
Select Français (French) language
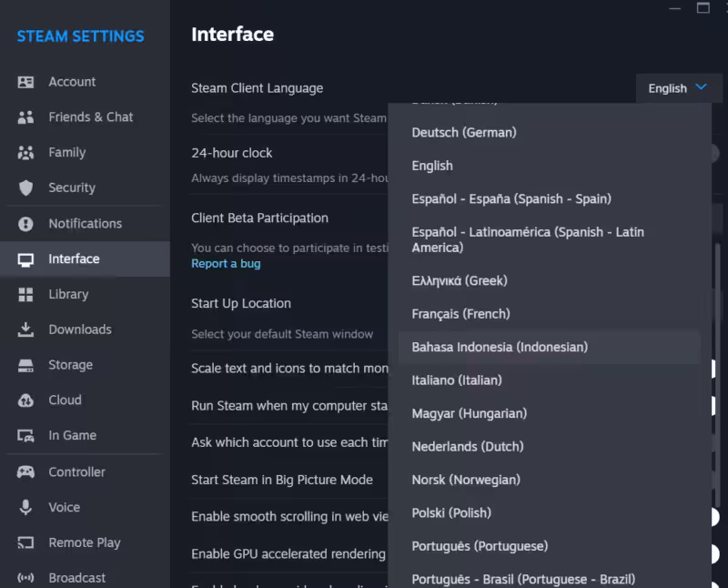pos(550,314)
